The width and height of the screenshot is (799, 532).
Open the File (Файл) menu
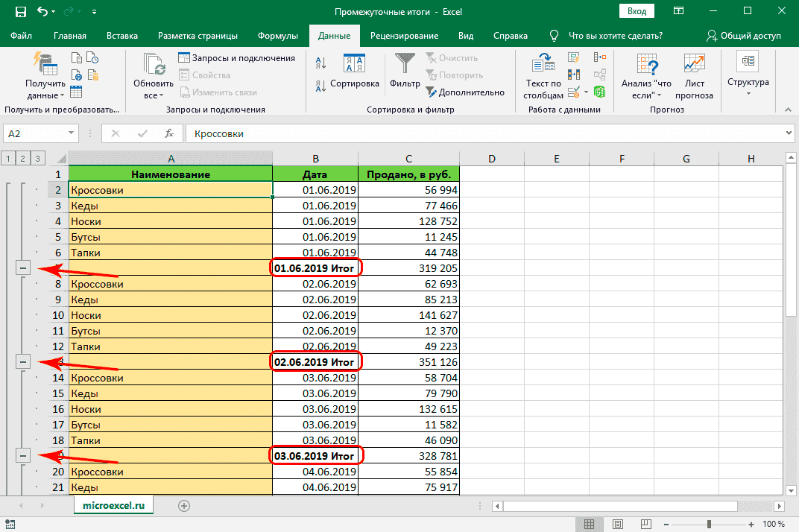(x=22, y=36)
